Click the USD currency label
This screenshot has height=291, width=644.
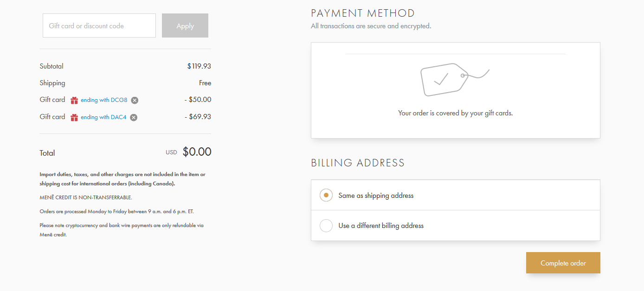click(x=172, y=152)
